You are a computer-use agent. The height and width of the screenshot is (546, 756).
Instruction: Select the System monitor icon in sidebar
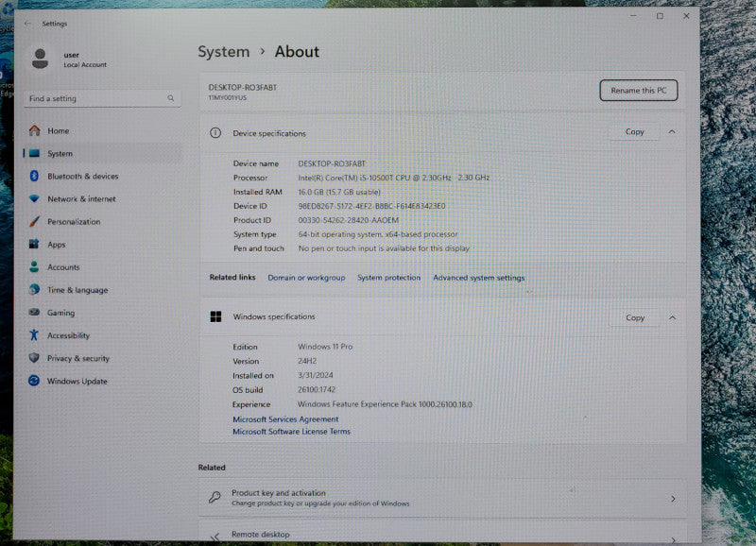(x=34, y=153)
